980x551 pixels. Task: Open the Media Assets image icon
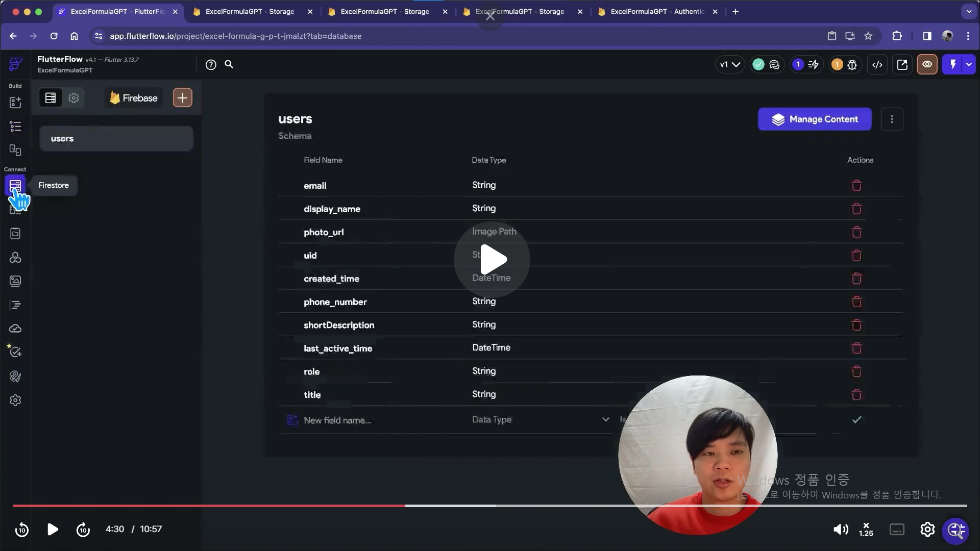pos(15,281)
